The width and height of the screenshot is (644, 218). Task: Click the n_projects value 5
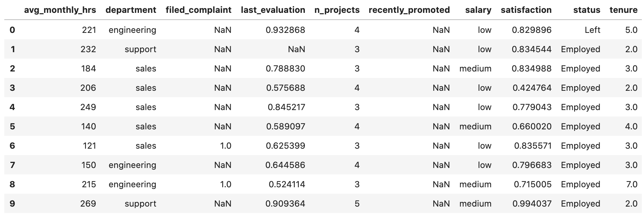[x=357, y=204]
